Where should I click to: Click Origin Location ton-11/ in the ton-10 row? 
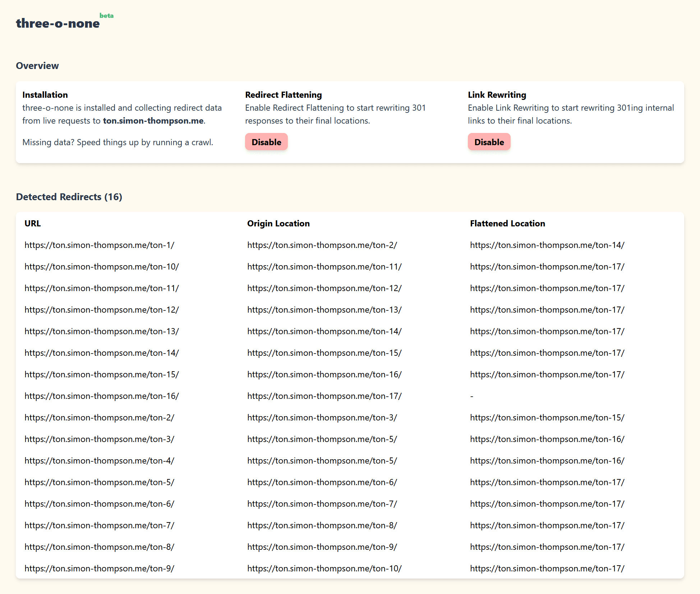[324, 267]
